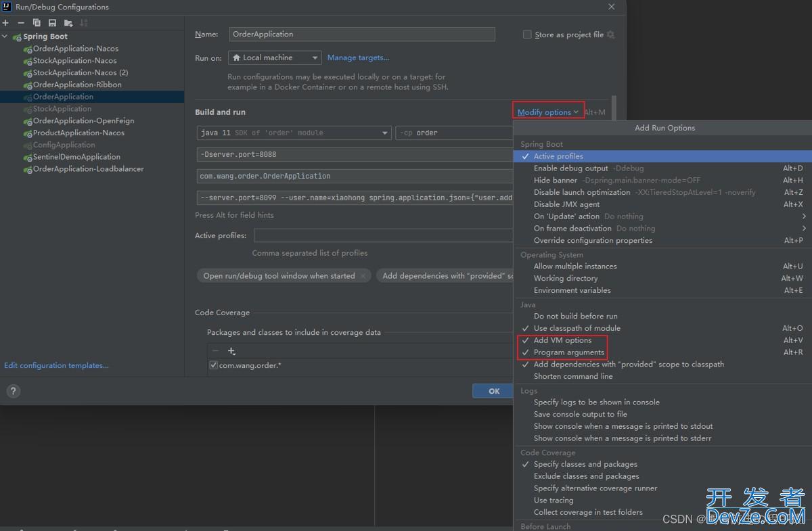The image size is (812, 531).
Task: Toggle the Add VM options menu entry
Action: click(x=562, y=340)
